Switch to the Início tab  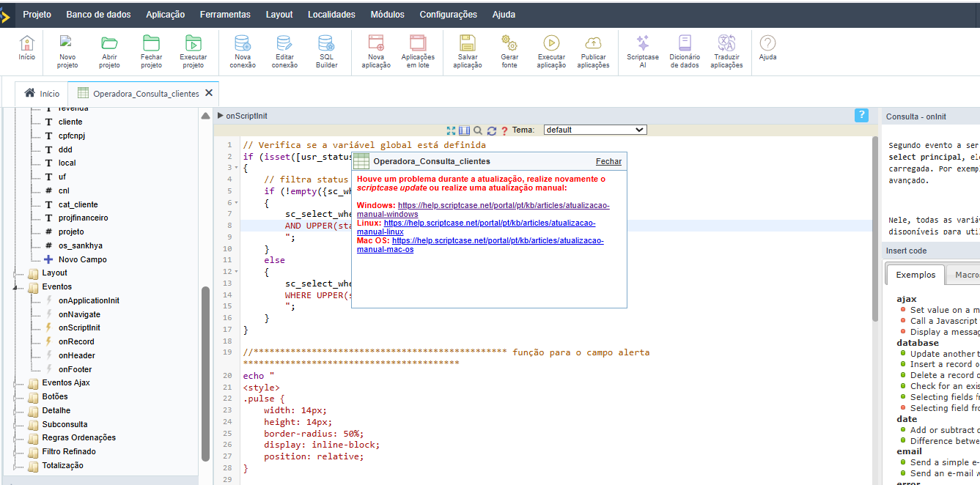click(42, 94)
